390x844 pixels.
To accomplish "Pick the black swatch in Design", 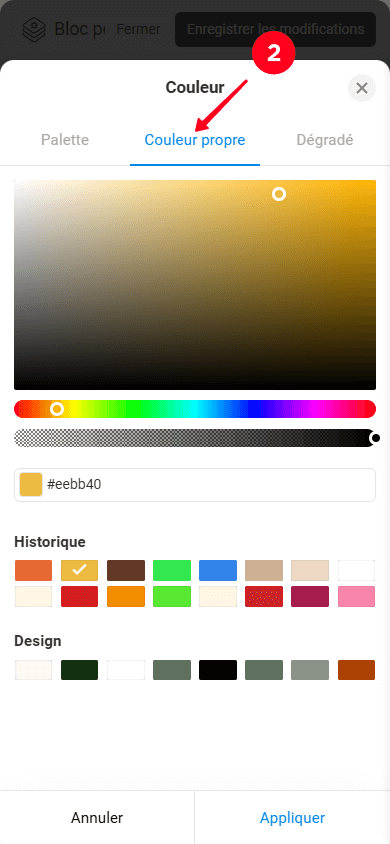I will 218,670.
